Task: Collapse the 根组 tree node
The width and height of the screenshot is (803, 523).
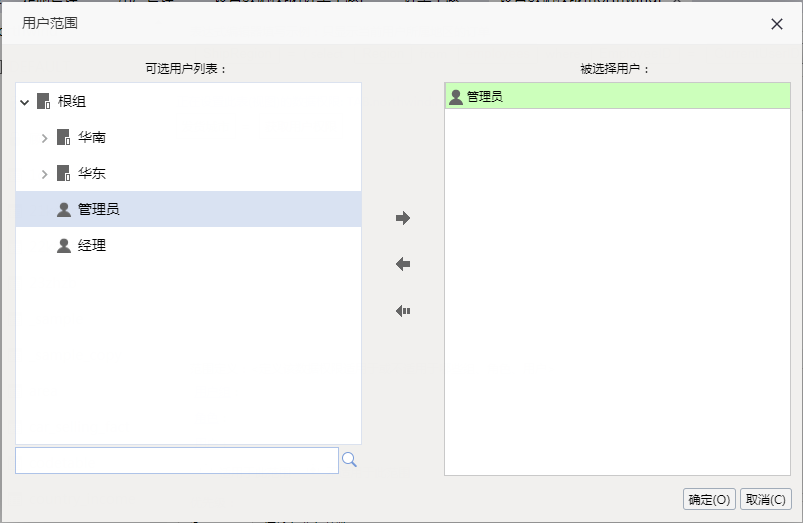Action: point(25,102)
